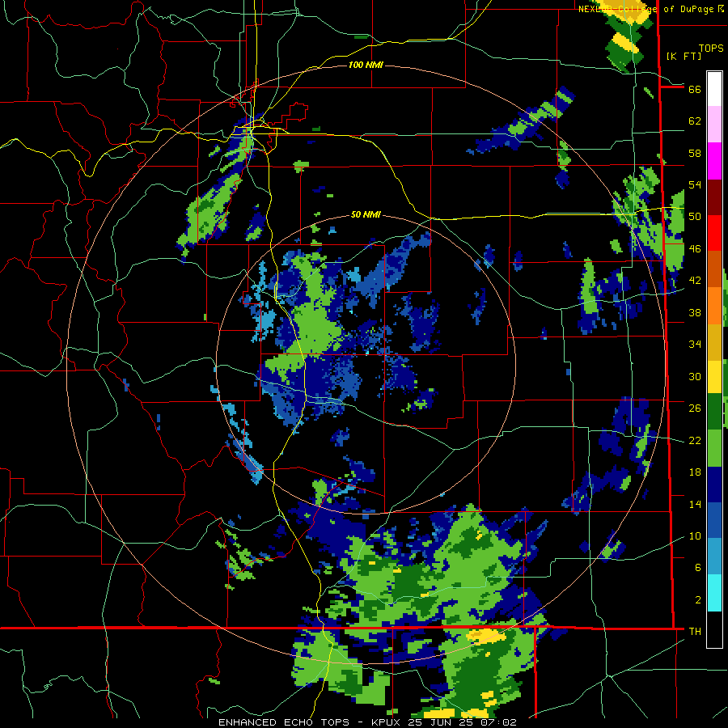Click the "50 NMI" range ring label
The height and width of the screenshot is (728, 728).
(366, 214)
